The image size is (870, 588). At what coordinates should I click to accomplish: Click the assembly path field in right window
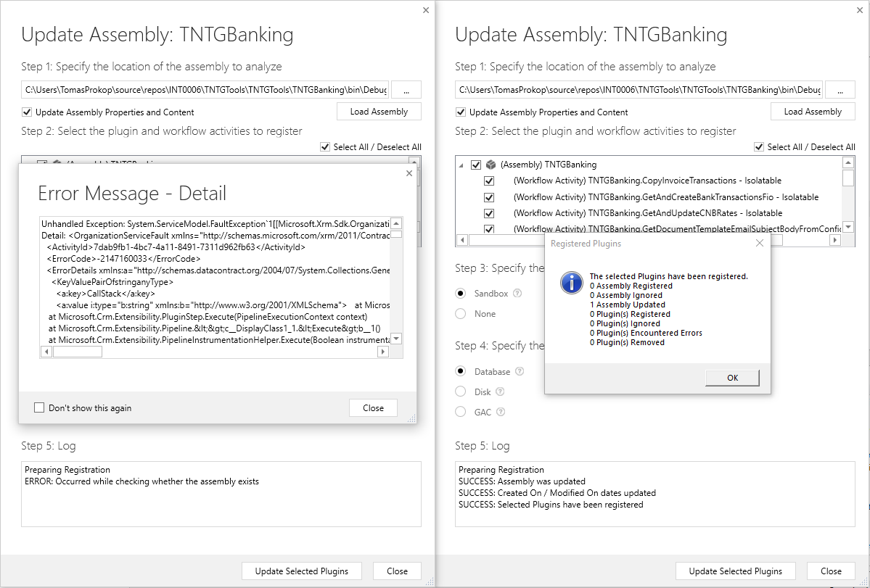pos(639,90)
